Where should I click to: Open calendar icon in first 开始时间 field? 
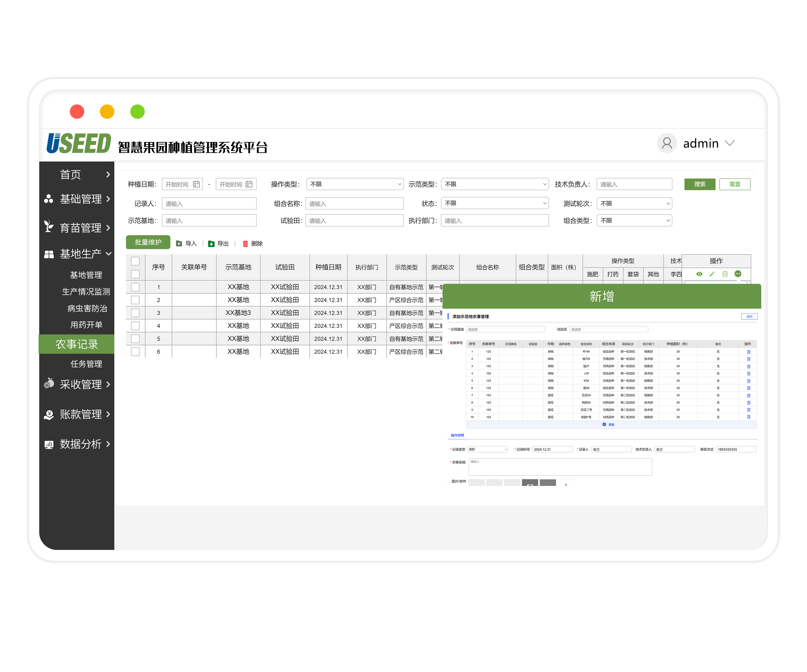coord(196,184)
